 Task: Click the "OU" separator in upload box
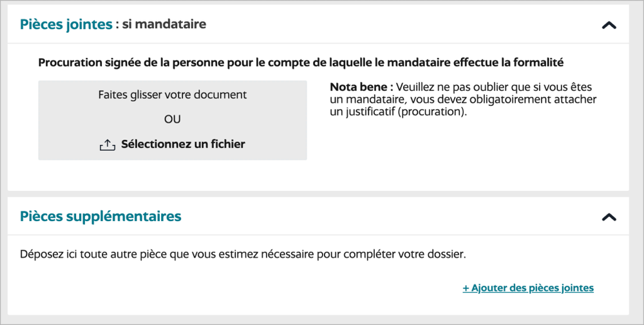(x=173, y=119)
